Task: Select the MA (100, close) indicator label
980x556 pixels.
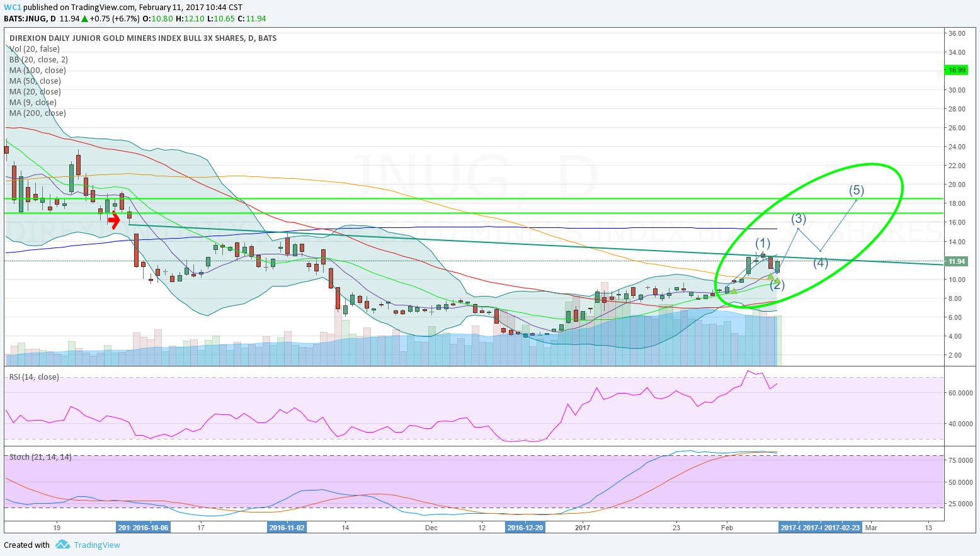Action: (37, 71)
